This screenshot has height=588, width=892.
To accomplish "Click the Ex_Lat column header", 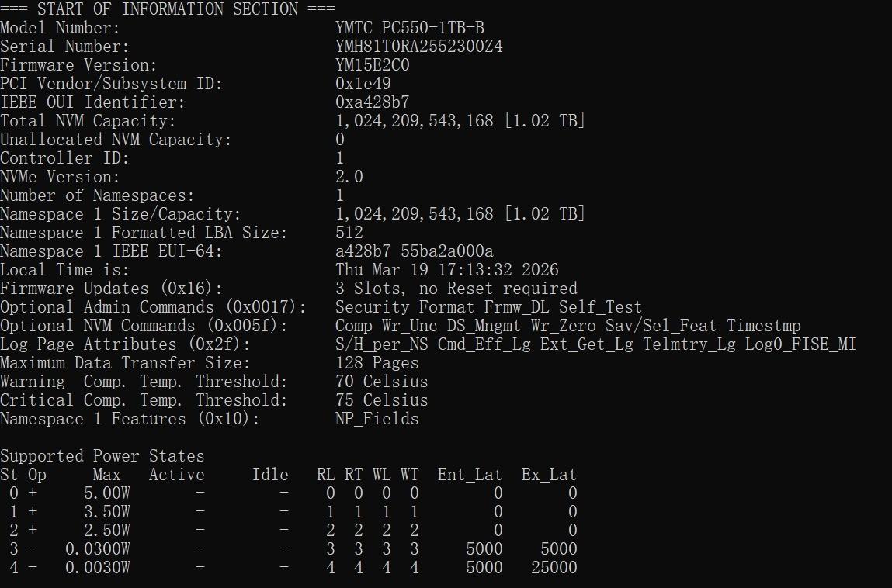I will (550, 475).
